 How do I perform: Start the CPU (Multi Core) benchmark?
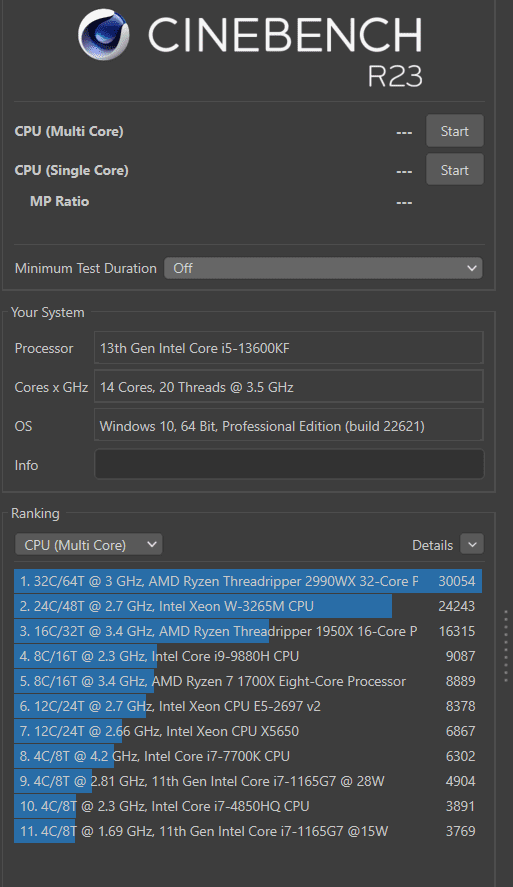click(455, 131)
